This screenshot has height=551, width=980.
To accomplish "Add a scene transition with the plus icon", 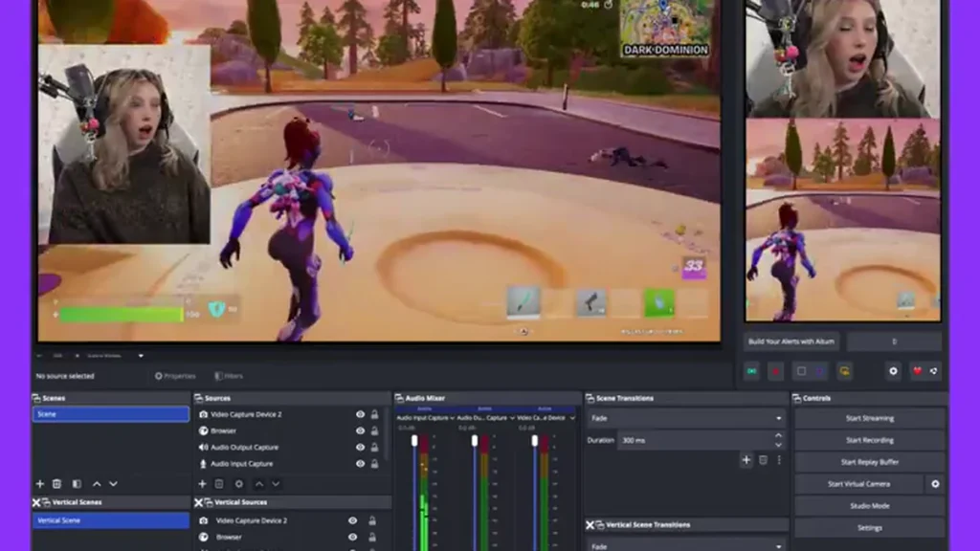I will point(746,460).
